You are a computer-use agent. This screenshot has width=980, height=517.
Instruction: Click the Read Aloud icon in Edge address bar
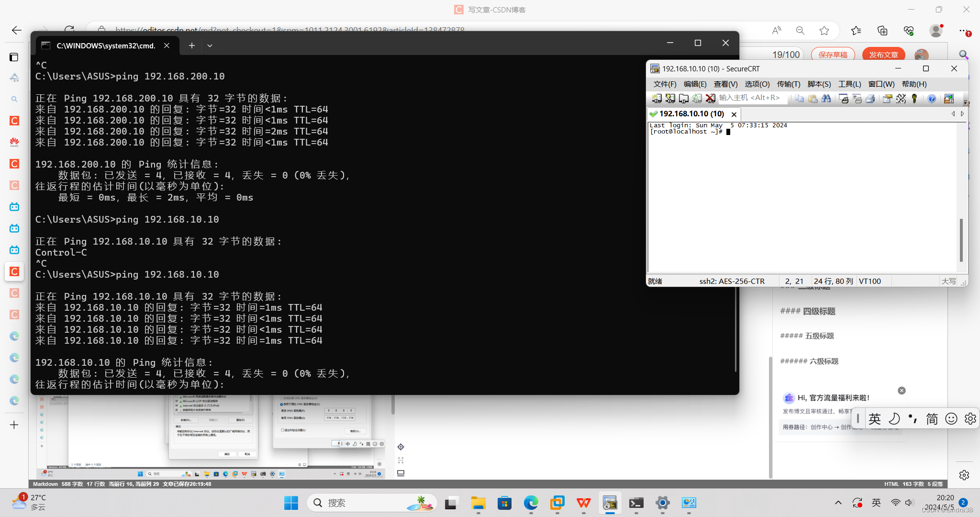point(777,31)
